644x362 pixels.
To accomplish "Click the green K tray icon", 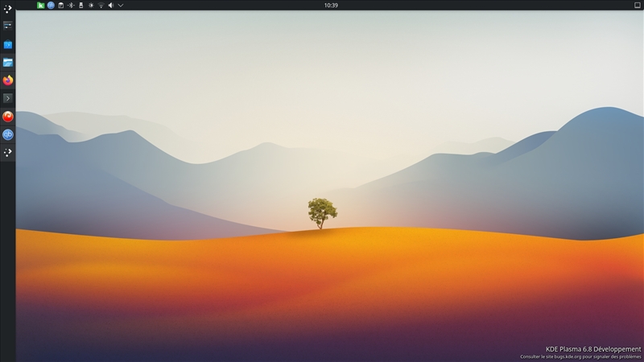I will point(41,6).
